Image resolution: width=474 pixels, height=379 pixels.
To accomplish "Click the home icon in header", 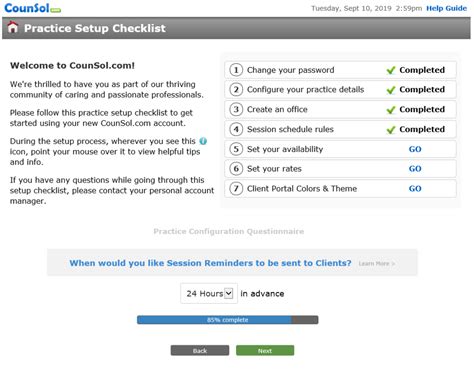I will (13, 27).
